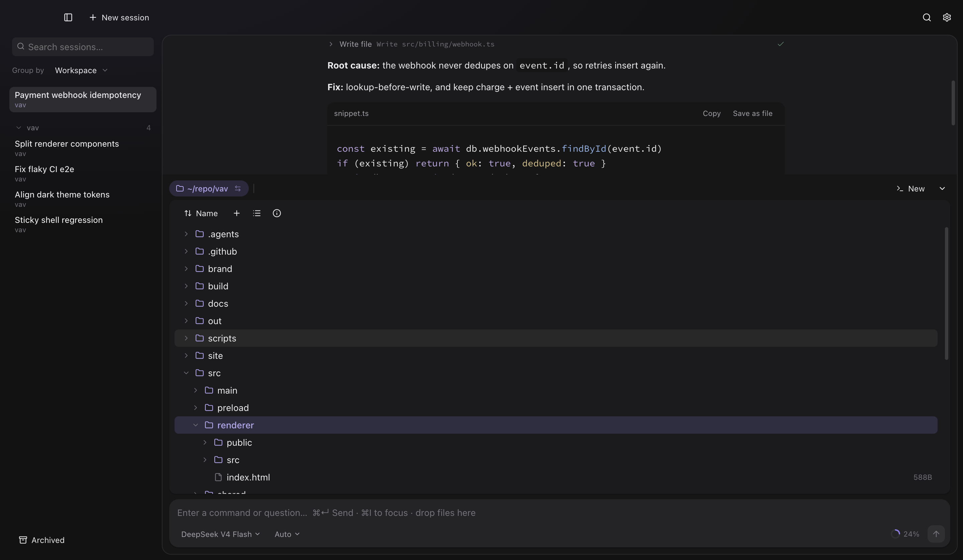Open the settings gear
Image resolution: width=963 pixels, height=560 pixels.
pos(947,18)
